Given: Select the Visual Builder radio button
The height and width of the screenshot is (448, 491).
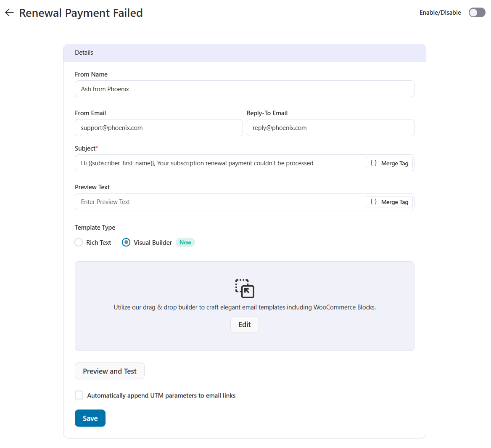Looking at the screenshot, I should coord(126,242).
